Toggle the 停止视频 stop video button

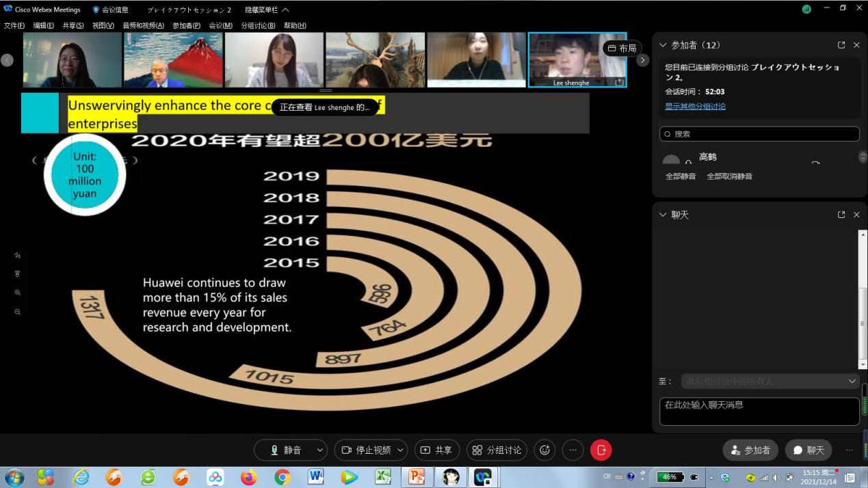tap(365, 450)
